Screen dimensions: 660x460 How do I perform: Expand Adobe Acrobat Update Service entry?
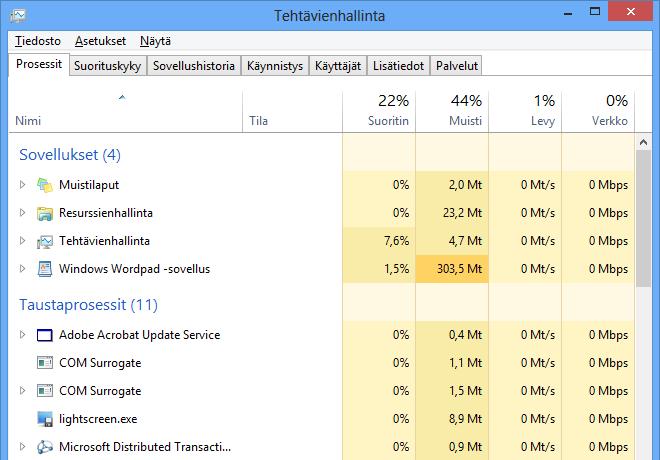pos(22,335)
